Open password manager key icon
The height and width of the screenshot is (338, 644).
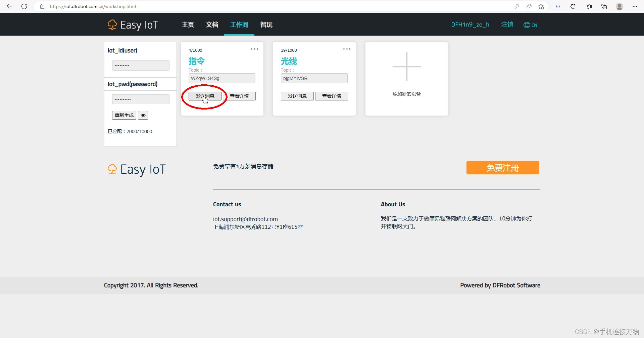tap(517, 6)
